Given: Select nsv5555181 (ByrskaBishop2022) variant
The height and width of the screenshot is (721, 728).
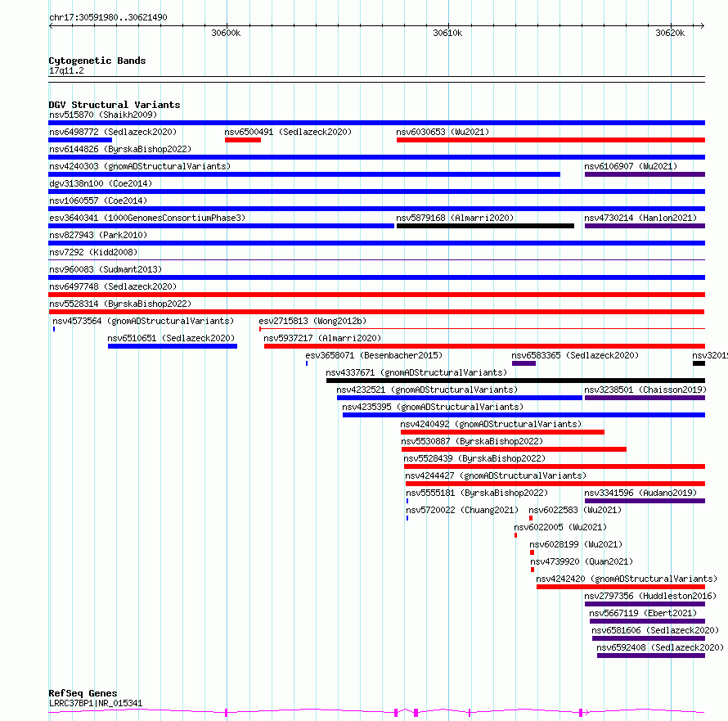Looking at the screenshot, I should (x=407, y=501).
